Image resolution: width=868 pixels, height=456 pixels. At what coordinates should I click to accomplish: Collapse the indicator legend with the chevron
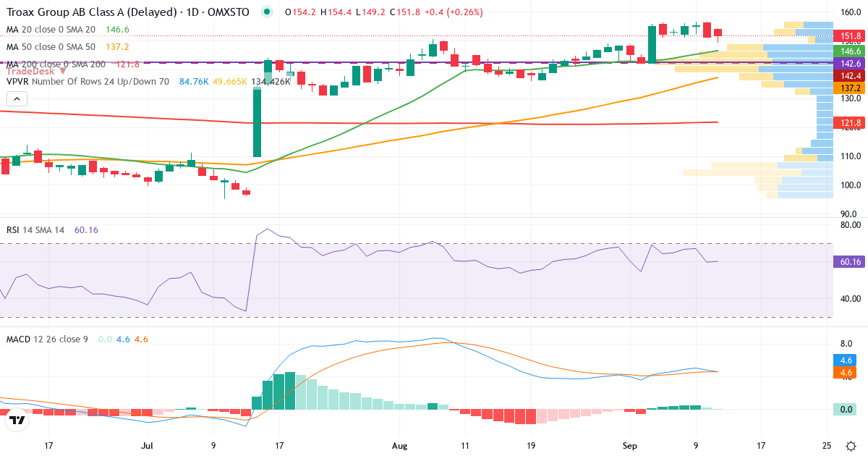tap(17, 98)
